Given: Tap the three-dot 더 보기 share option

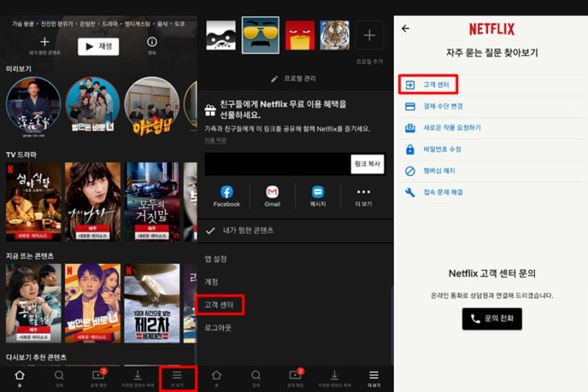Looking at the screenshot, I should pos(363,196).
